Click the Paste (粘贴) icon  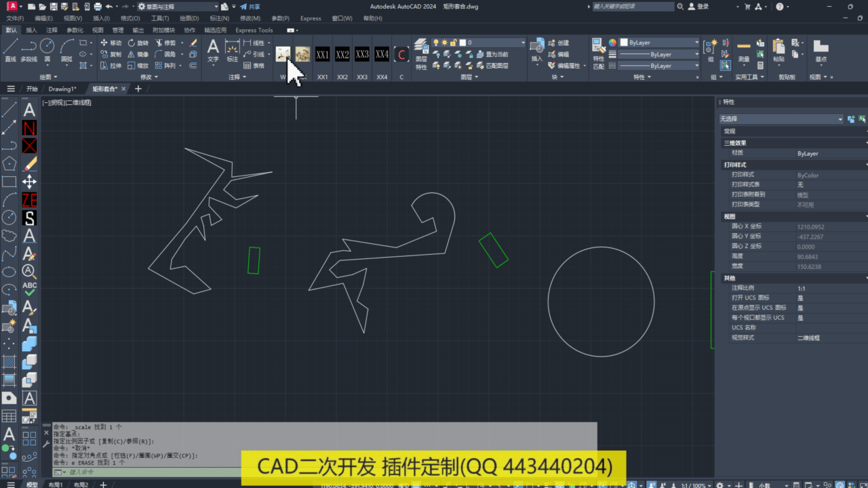778,50
